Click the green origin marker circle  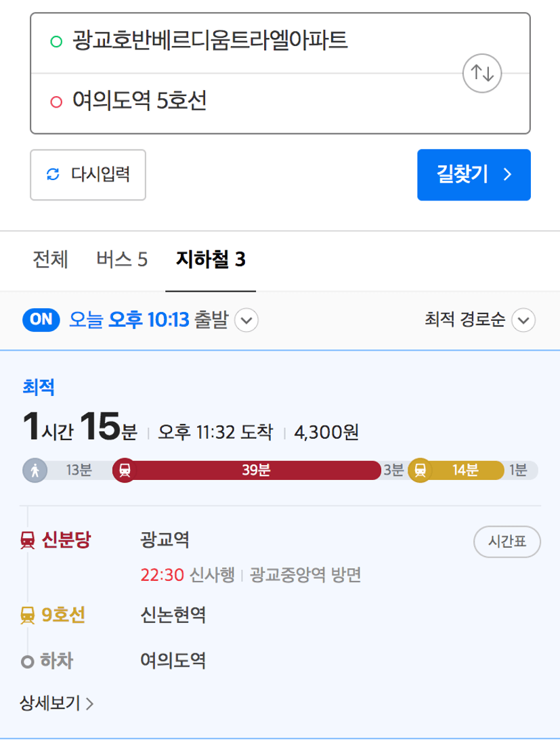pyautogui.click(x=56, y=41)
